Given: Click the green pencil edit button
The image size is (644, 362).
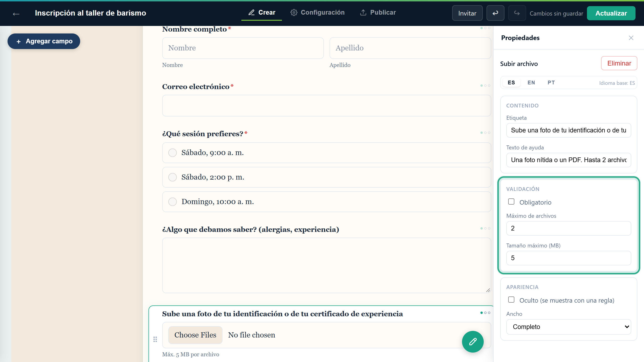Looking at the screenshot, I should (x=472, y=341).
